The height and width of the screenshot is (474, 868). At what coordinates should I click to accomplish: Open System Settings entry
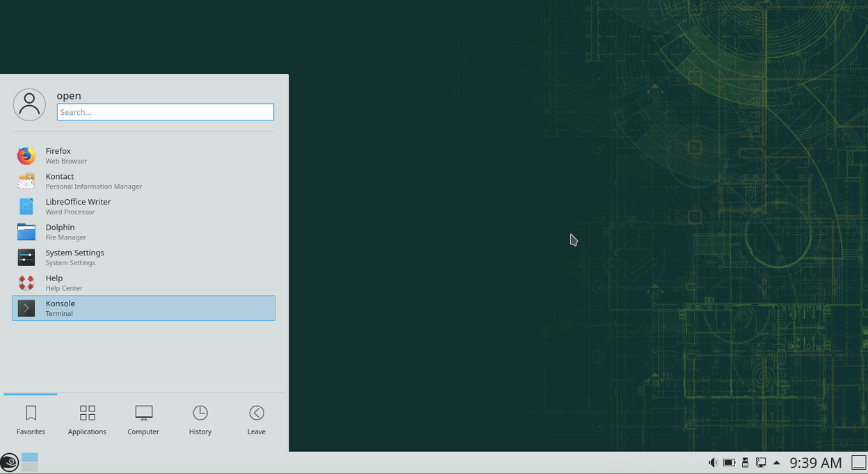click(x=74, y=257)
